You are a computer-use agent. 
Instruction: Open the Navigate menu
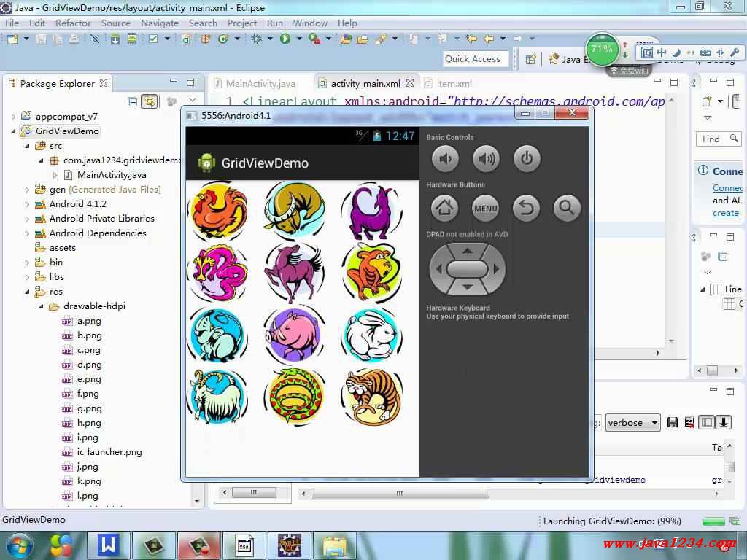160,23
